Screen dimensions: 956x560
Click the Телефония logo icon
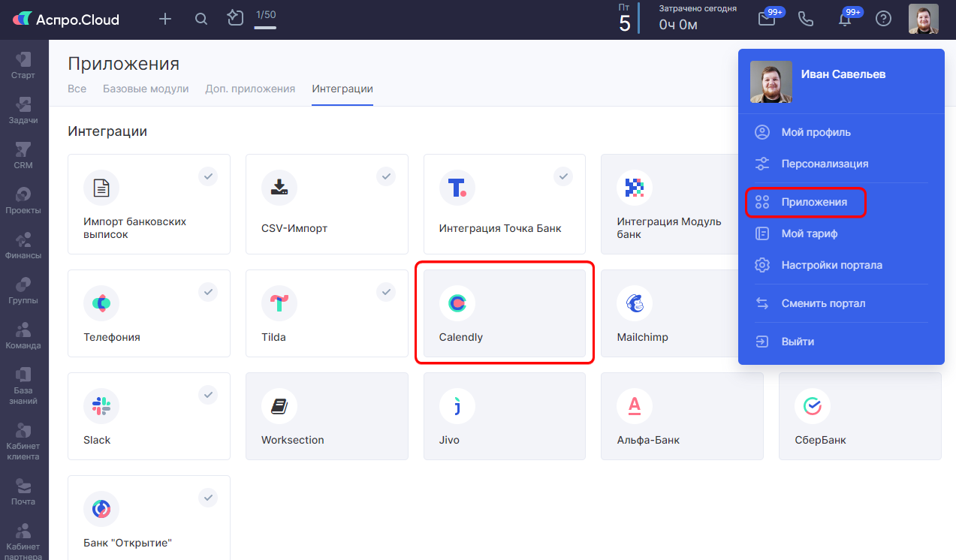coord(101,303)
